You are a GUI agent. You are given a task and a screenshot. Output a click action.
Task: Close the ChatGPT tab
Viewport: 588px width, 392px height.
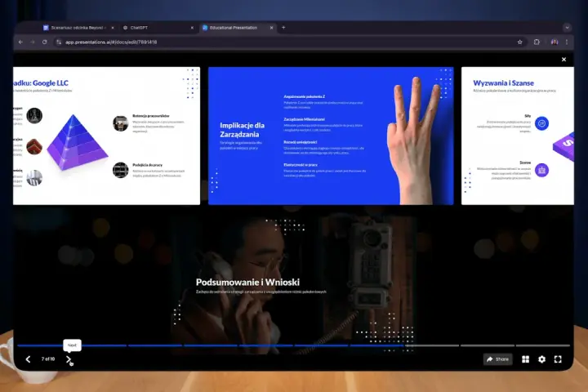click(192, 28)
